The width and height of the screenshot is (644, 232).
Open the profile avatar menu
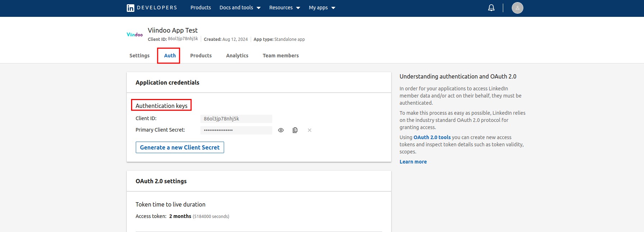coord(517,8)
